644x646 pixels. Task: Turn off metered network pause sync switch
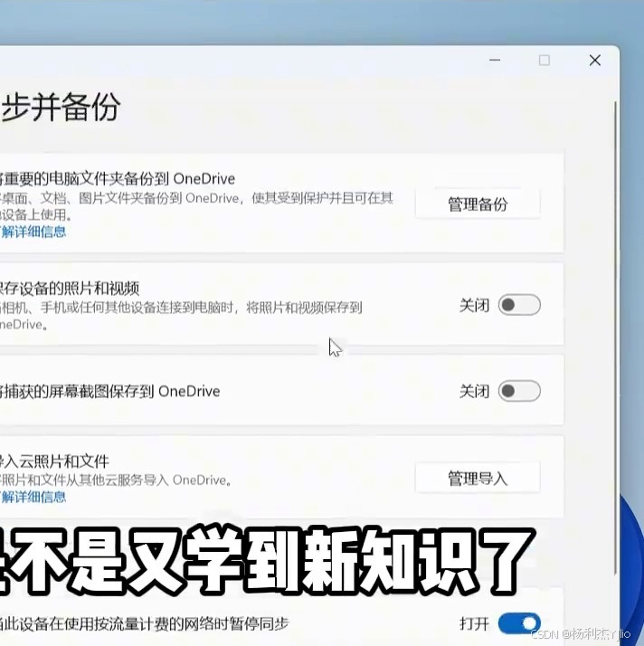coord(519,623)
